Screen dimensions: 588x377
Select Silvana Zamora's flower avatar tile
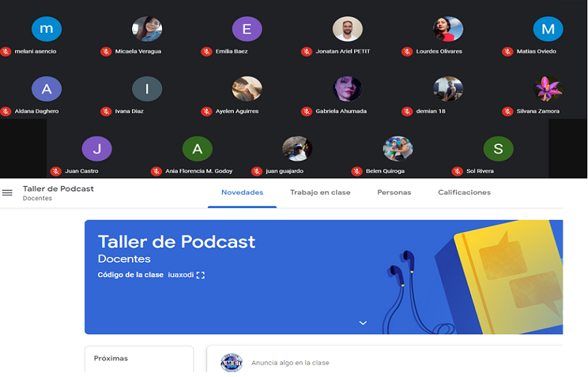(548, 89)
